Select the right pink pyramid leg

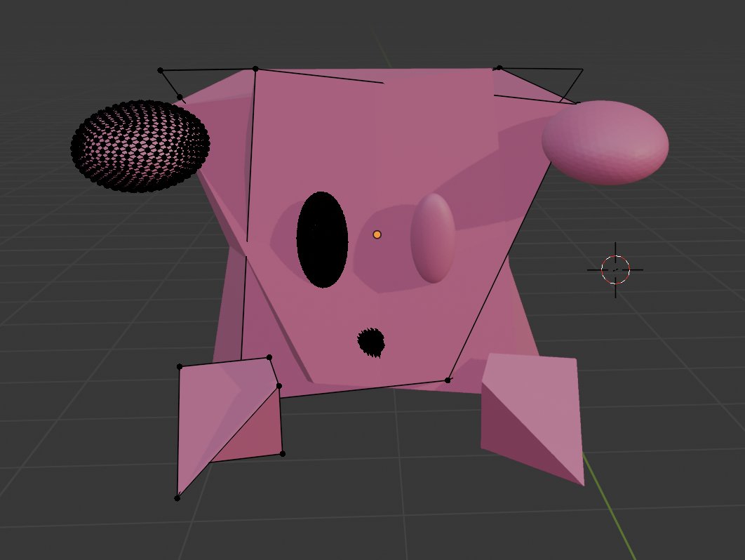(x=532, y=418)
